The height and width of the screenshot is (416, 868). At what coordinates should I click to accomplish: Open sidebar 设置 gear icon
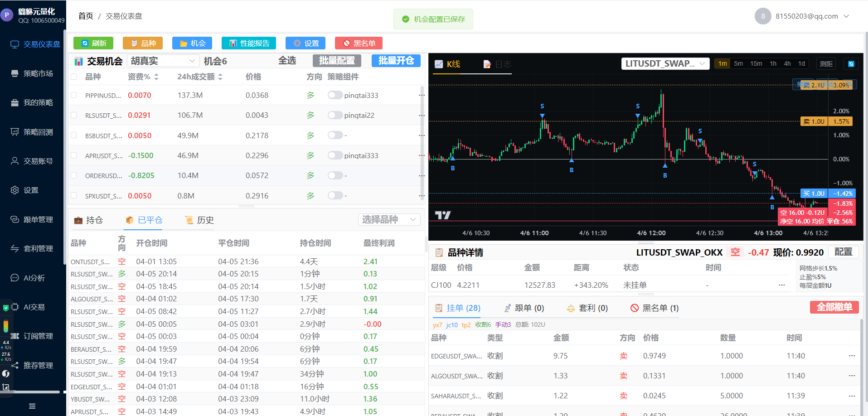click(15, 190)
